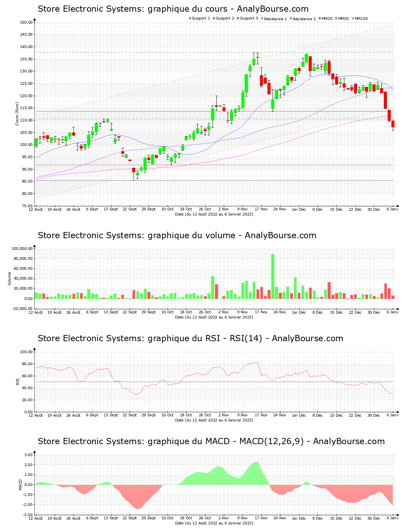Screen dimensions: 412x532
Task: Click the MM100 legend color swatch
Action: point(353,19)
